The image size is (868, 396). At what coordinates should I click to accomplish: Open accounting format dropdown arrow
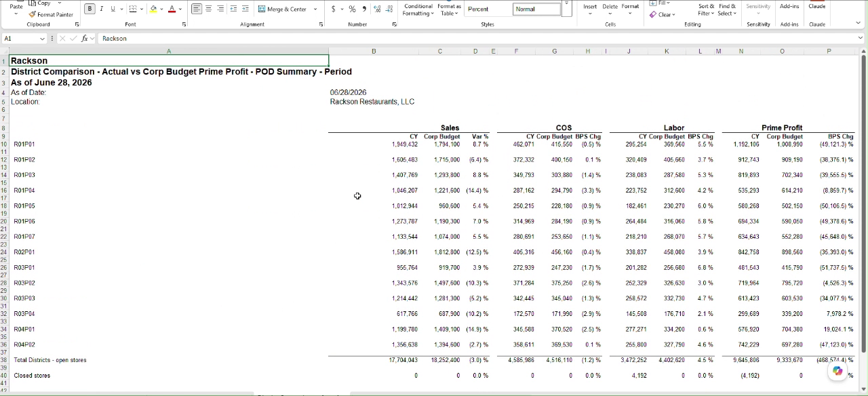tap(342, 9)
